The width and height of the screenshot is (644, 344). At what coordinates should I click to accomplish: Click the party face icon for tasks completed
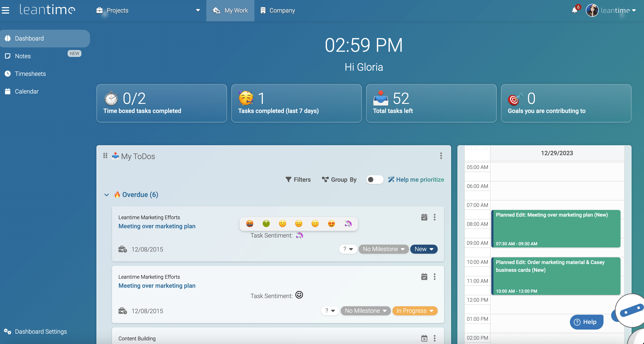pyautogui.click(x=246, y=98)
